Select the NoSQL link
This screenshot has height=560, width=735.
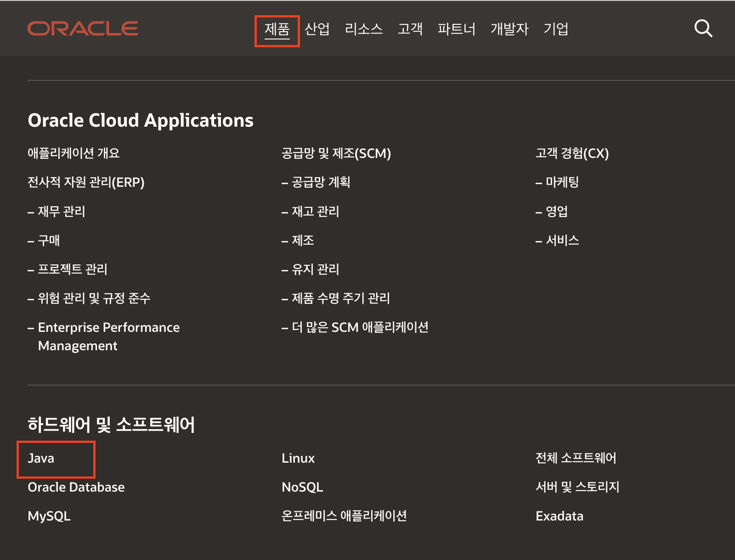pos(302,487)
